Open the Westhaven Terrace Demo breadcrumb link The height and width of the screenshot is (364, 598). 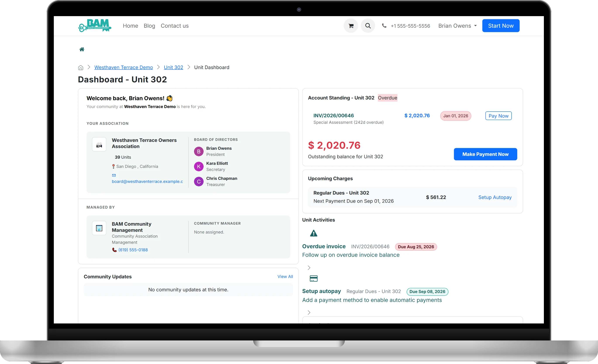point(124,67)
